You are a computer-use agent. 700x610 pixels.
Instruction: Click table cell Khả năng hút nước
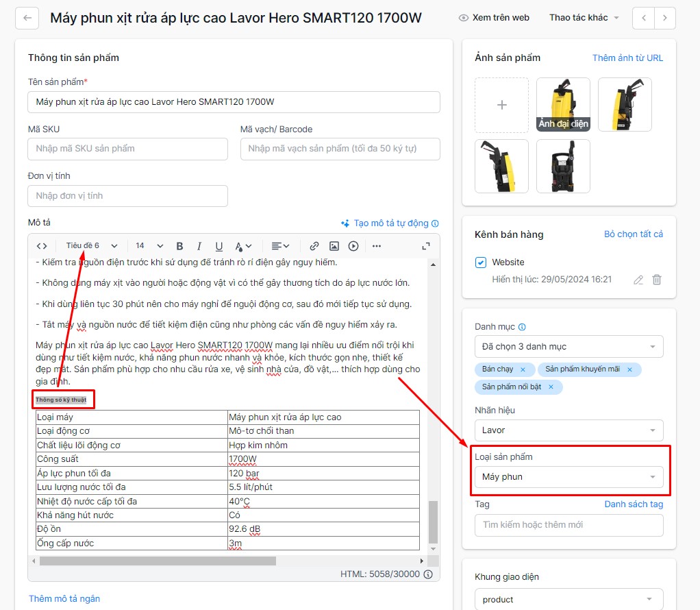pyautogui.click(x=132, y=515)
